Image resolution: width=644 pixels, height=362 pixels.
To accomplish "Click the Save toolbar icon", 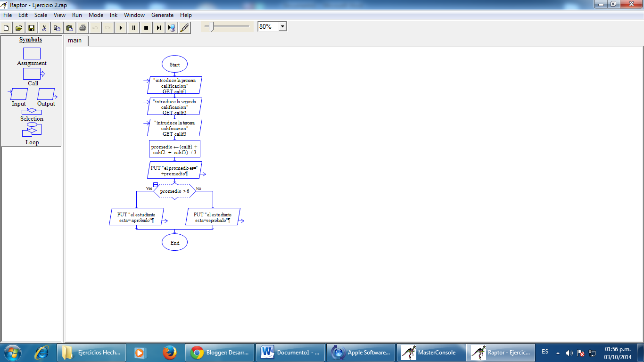I will (31, 27).
